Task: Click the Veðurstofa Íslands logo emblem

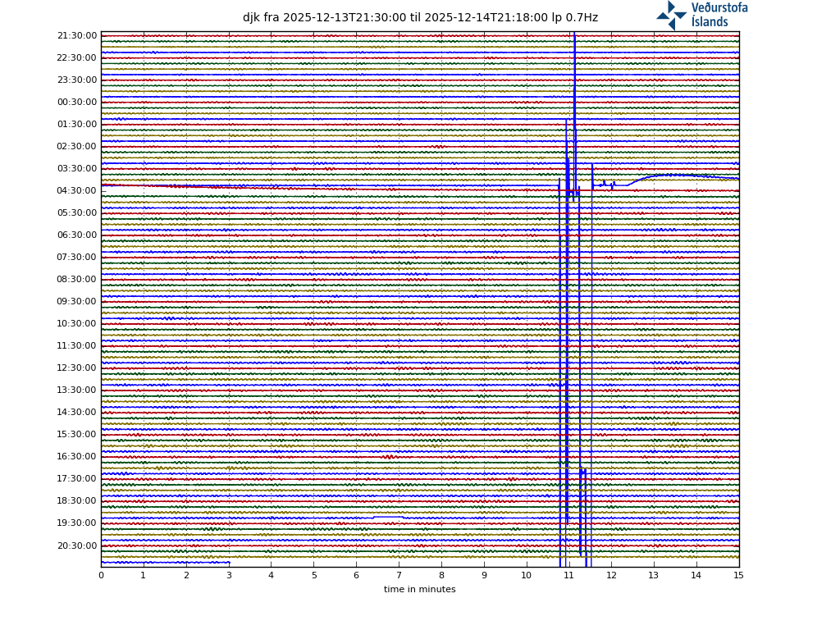Action: pyautogui.click(x=671, y=15)
